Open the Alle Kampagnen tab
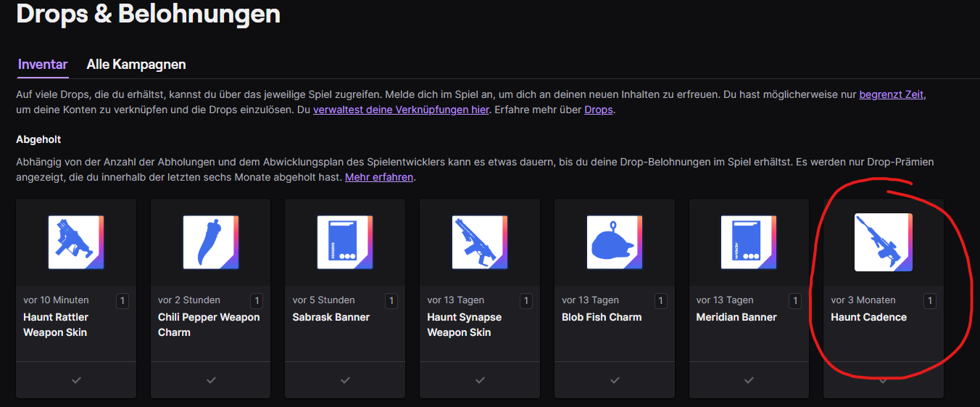This screenshot has width=980, height=407. 136,65
